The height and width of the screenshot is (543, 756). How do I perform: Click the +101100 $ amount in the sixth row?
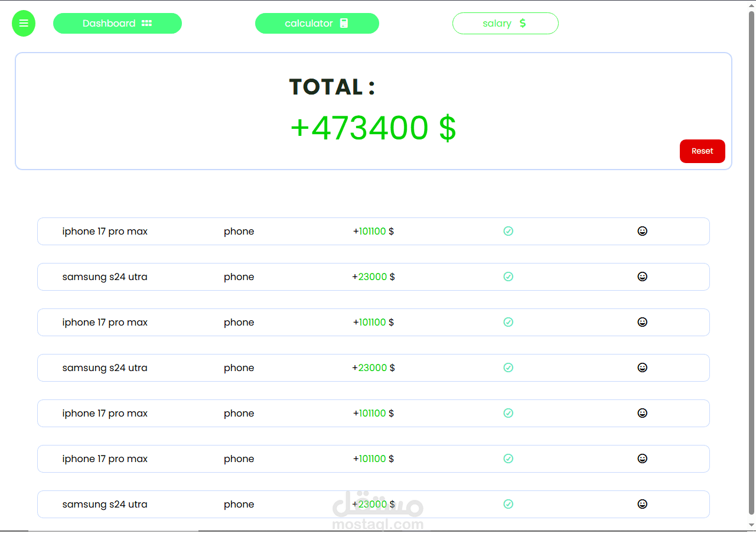click(373, 459)
